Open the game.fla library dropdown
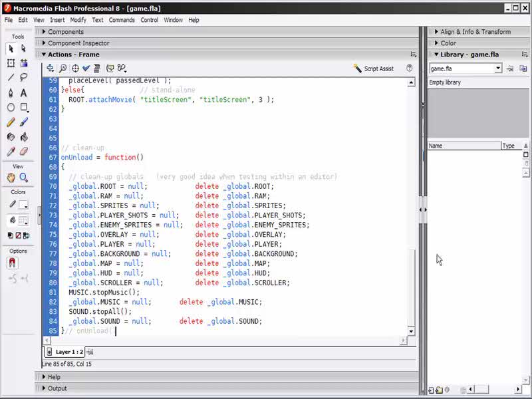Image resolution: width=532 pixels, height=399 pixels. point(497,68)
